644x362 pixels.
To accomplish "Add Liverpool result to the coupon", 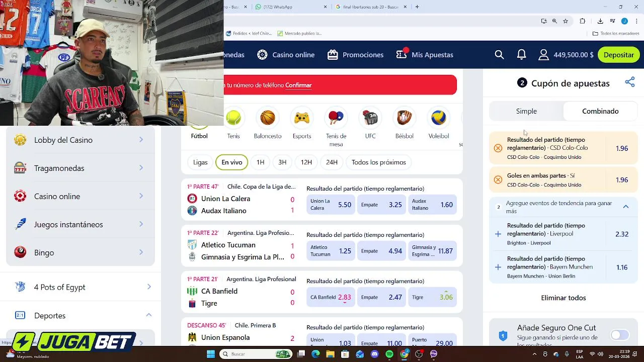I will [x=498, y=234].
